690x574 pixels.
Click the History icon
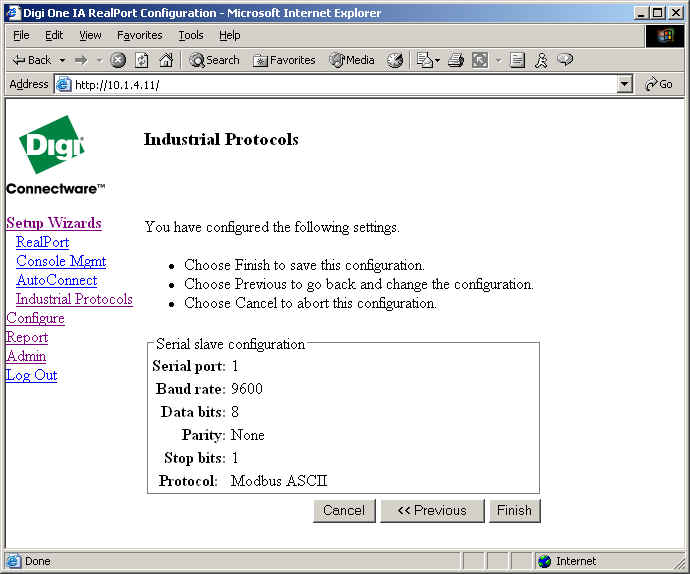pos(395,60)
